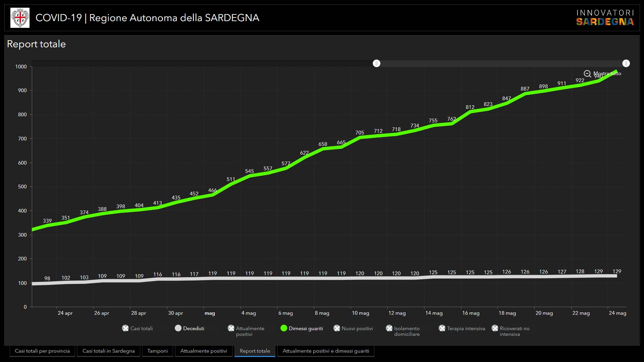Show the Nuovi positivi legend series

point(337,328)
